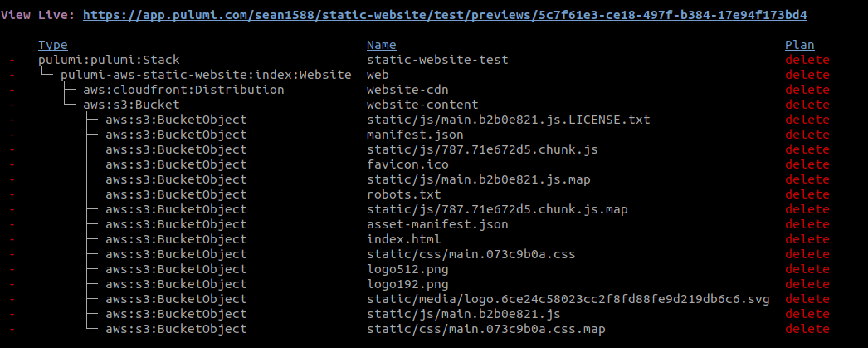
Task: Click the manifest.json object name
Action: pyautogui.click(x=415, y=135)
